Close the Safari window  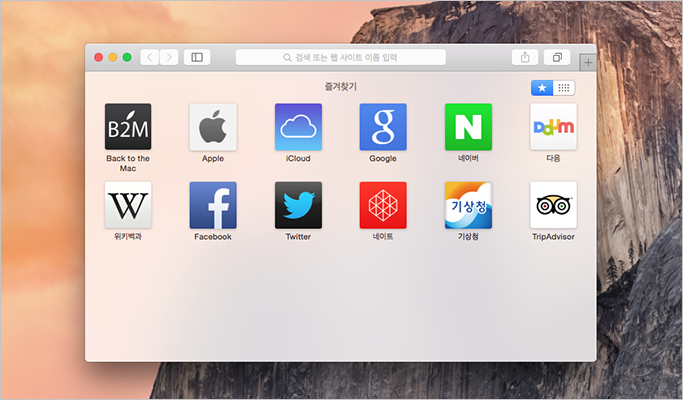tap(98, 58)
